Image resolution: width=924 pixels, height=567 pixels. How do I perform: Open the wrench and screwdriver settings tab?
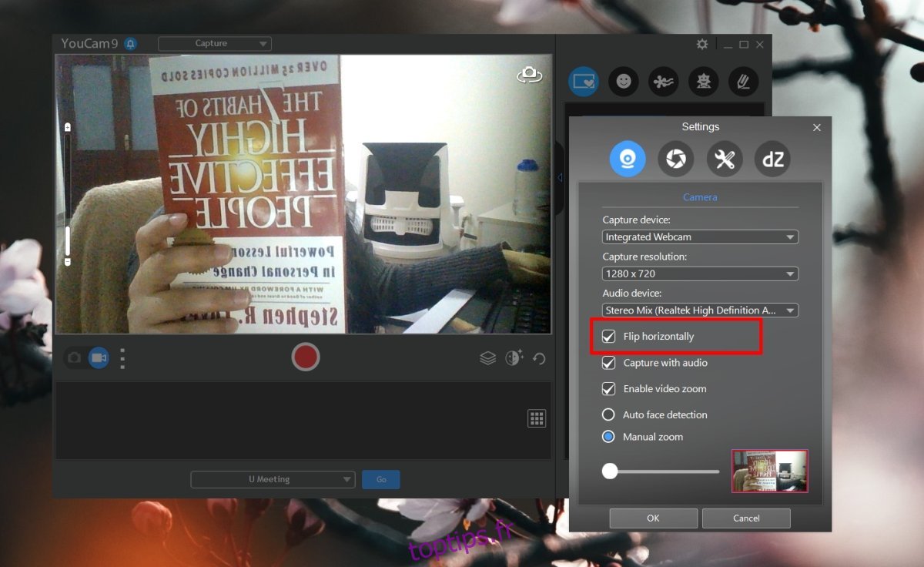725,159
